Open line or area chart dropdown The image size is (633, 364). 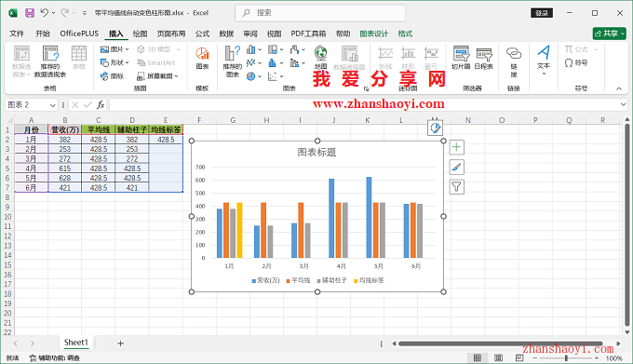[254, 63]
